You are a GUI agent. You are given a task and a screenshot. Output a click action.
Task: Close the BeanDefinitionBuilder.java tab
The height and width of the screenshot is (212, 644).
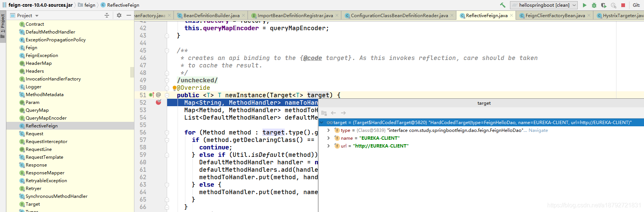pos(243,15)
